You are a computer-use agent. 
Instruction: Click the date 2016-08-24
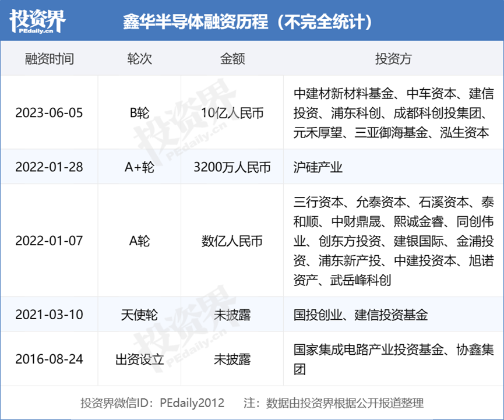(49, 359)
